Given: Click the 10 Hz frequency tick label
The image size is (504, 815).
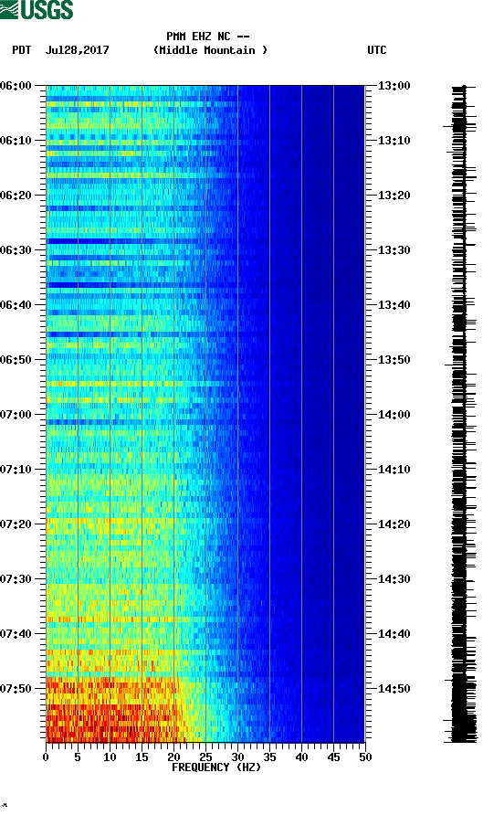Looking at the screenshot, I should tap(110, 757).
